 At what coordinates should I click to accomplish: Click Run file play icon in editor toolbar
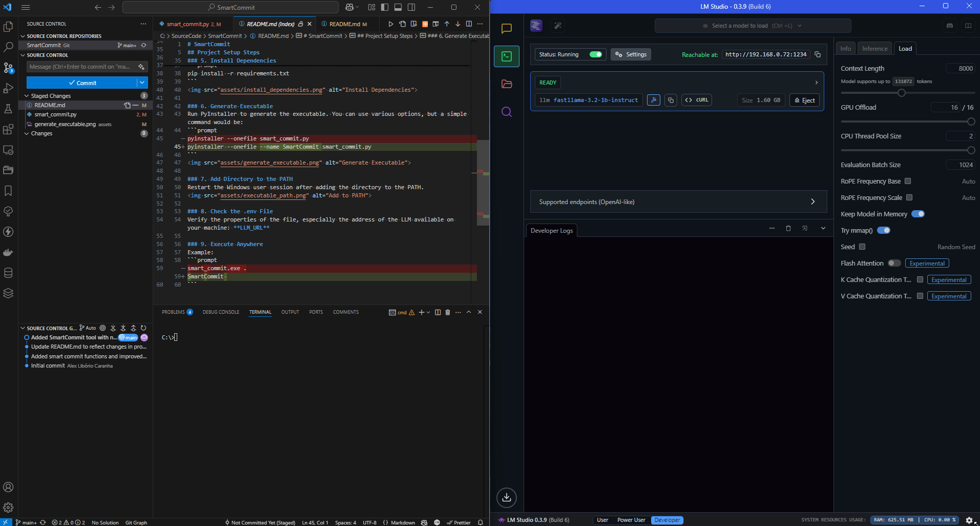[391, 24]
